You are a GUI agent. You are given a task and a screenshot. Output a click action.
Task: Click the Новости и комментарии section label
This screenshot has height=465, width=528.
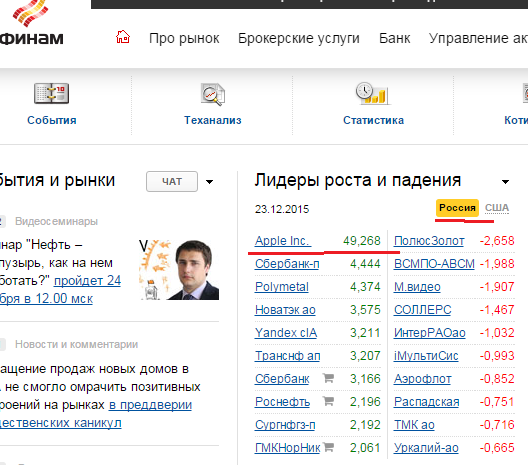76,344
